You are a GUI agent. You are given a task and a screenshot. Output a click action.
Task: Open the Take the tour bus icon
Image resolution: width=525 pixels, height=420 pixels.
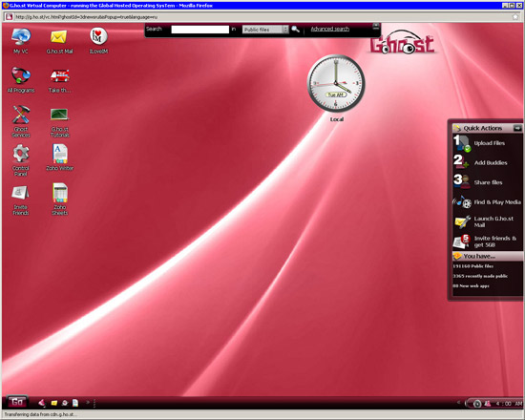coord(59,75)
